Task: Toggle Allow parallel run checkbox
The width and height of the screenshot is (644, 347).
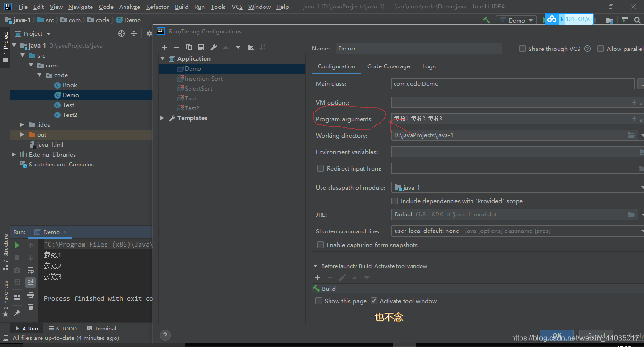Action: [601, 49]
